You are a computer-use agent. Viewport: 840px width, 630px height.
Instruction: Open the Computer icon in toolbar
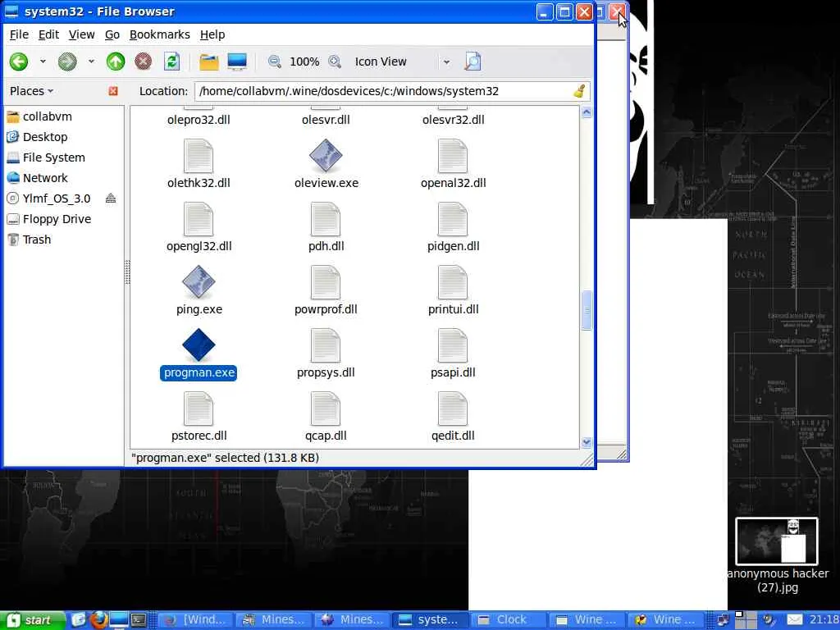coord(237,62)
